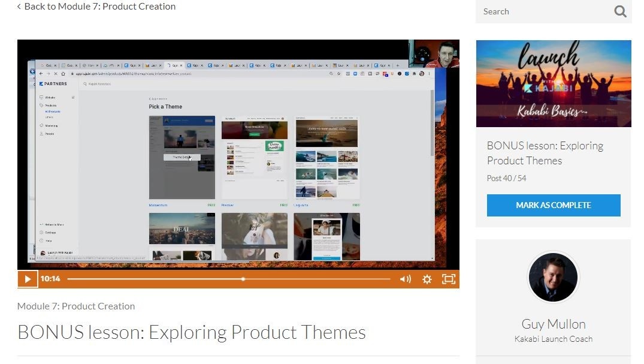This screenshot has height=364, width=644.
Task: Click the presenter webcam inset in video
Action: [x=434, y=53]
